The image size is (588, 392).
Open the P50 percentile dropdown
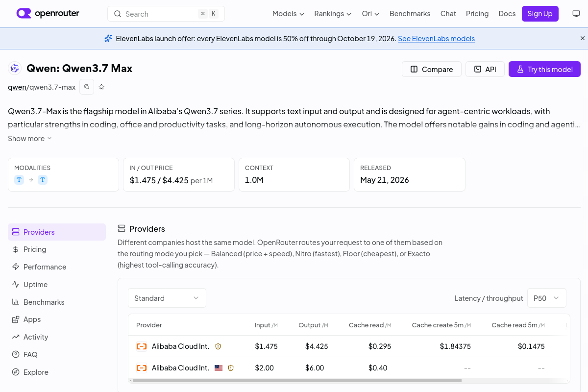click(x=546, y=298)
